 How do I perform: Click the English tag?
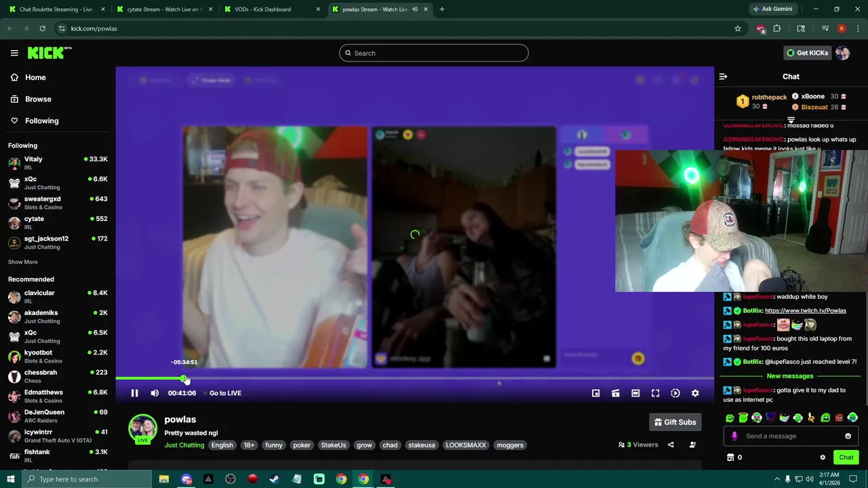(222, 445)
